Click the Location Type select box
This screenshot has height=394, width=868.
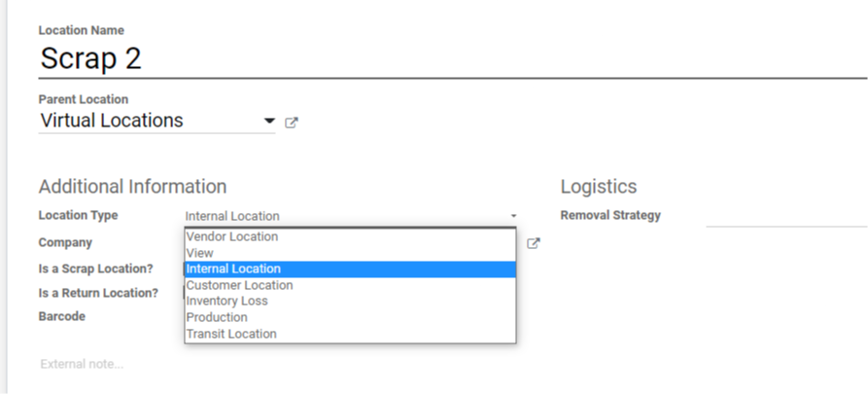pos(350,216)
